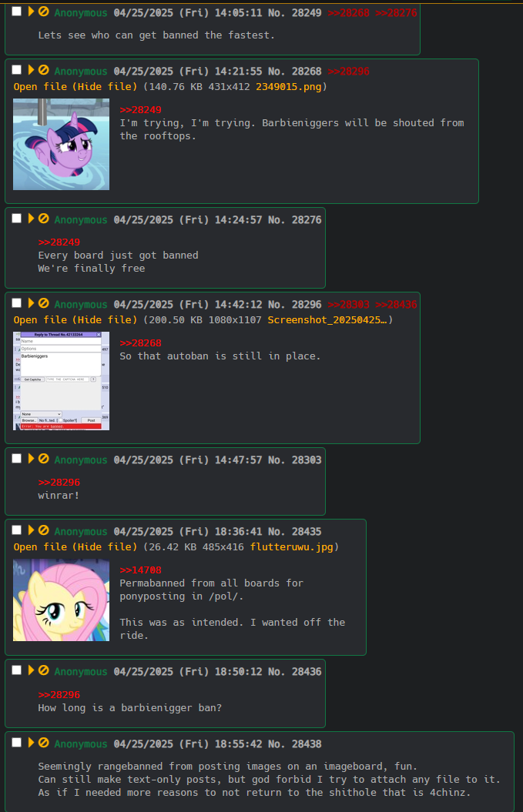Open the Twilight Sparkle image thumbnail
This screenshot has width=523, height=812.
pos(61,145)
